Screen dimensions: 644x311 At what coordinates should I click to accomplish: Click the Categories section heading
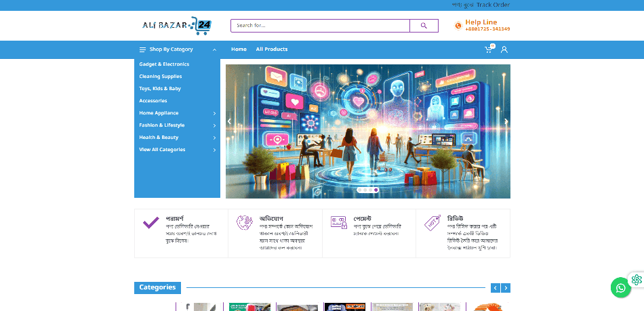point(158,287)
